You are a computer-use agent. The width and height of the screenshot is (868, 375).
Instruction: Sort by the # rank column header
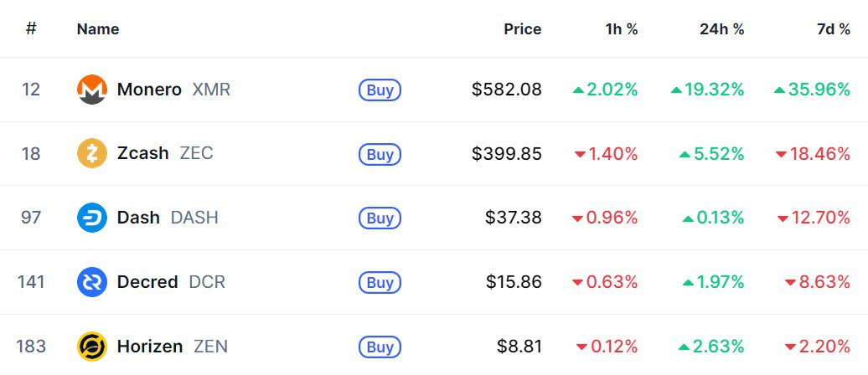(31, 29)
